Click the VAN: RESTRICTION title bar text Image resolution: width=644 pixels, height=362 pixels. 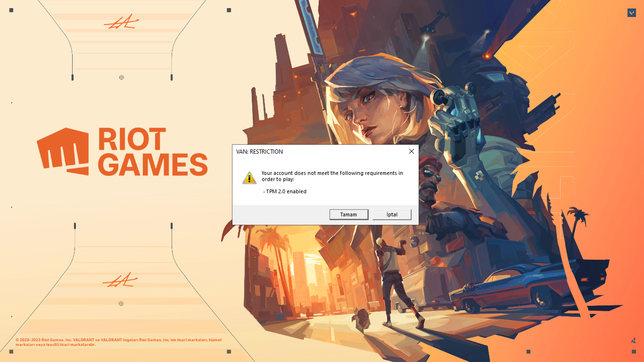259,152
